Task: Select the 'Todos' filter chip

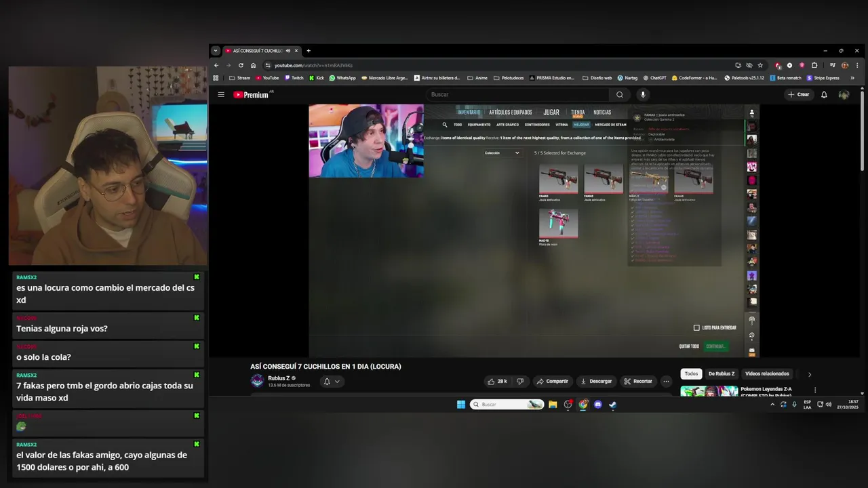Action: coord(691,374)
